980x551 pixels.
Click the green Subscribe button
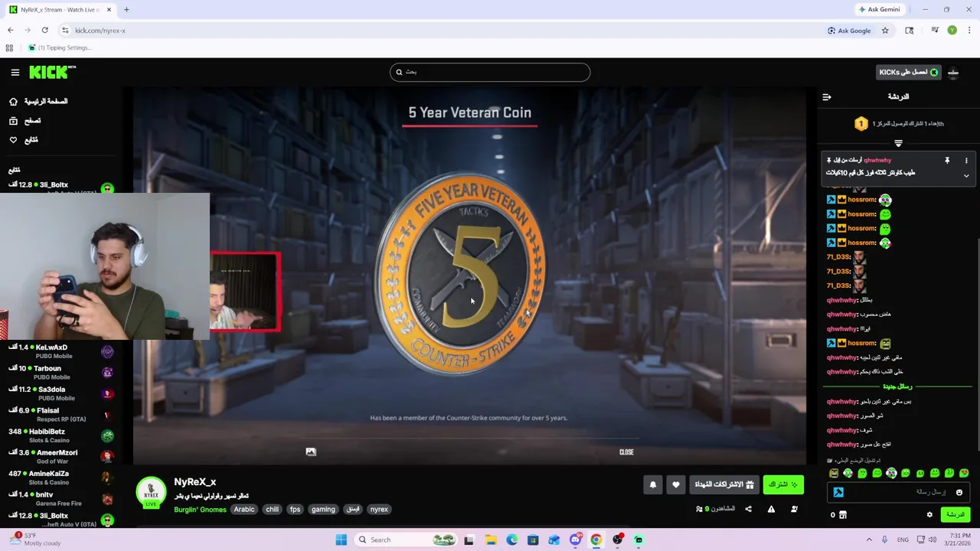point(783,484)
